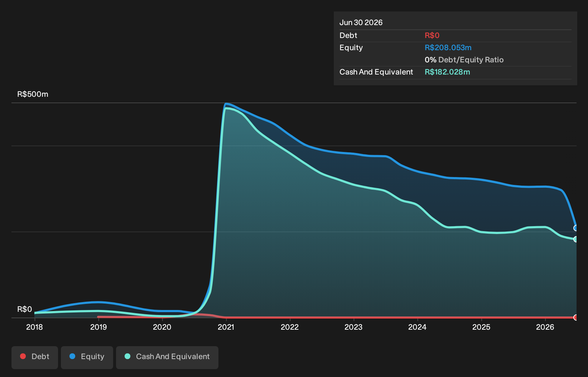This screenshot has width=588, height=377.
Task: Click the Cash And Equivalent endpoint marker
Action: pyautogui.click(x=576, y=239)
